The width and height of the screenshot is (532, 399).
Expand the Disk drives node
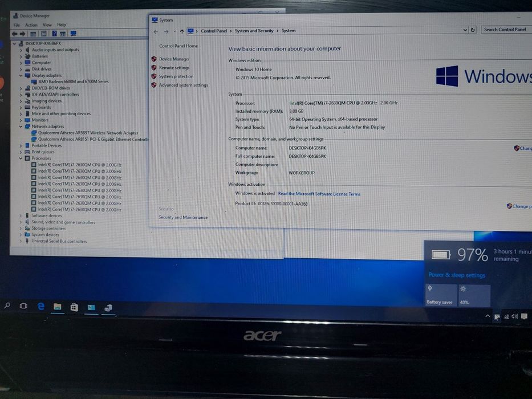(21, 69)
